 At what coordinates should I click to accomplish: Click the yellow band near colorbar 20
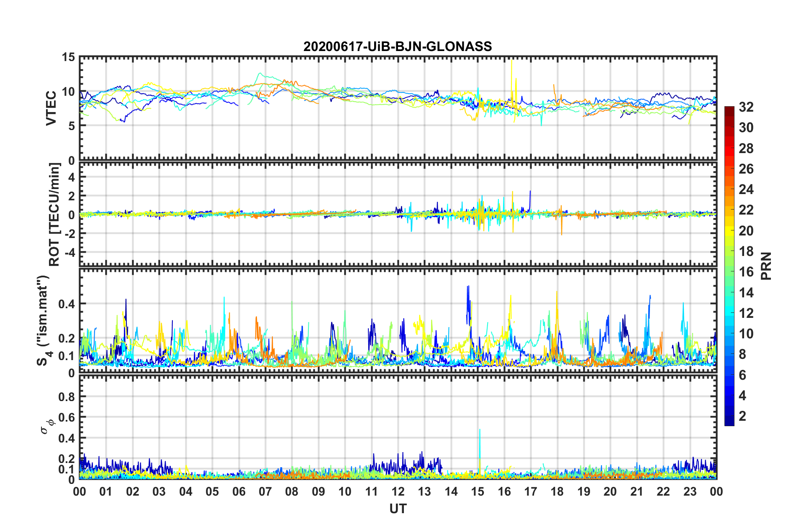(x=729, y=230)
